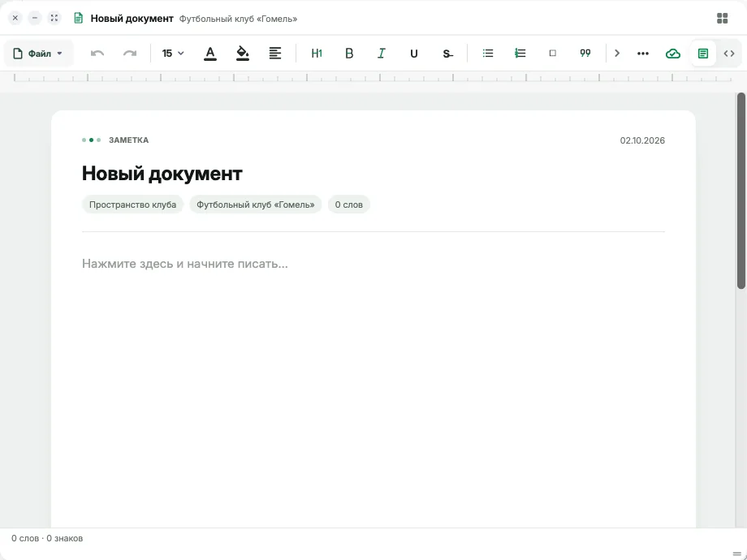Open the three-dots overflow menu
The image size is (747, 560).
click(643, 54)
